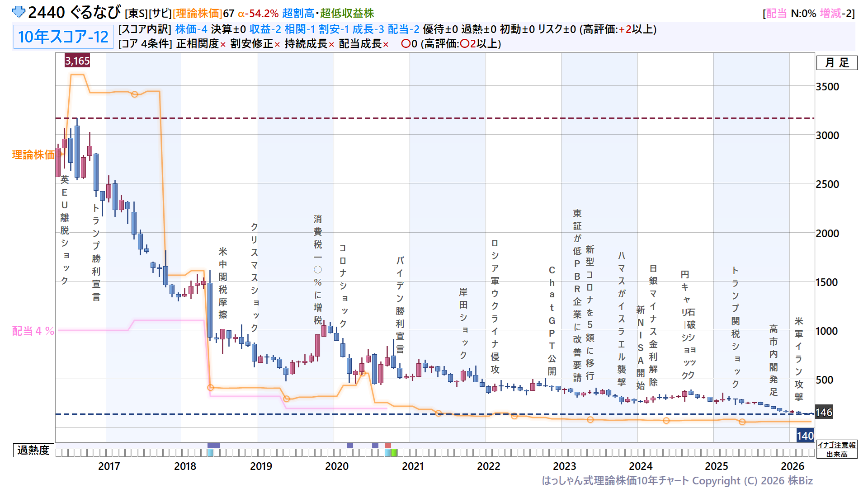Click the 消費税一〇％に増税 event annotation
Viewport: 868px width, 488px height.
coord(318,270)
